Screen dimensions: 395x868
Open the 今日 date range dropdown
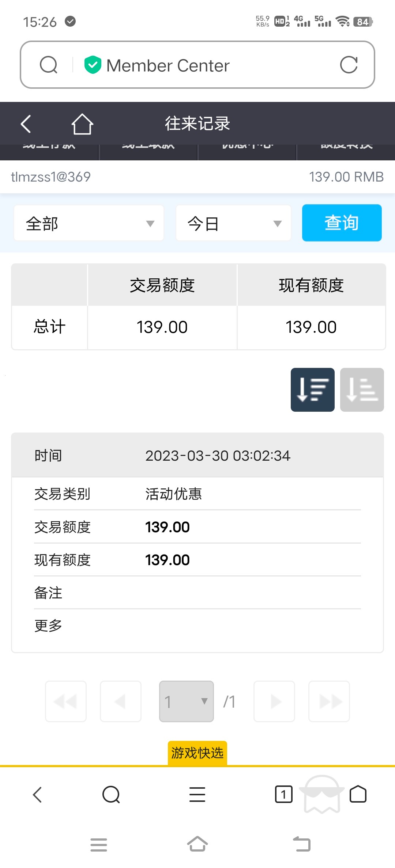pos(233,223)
